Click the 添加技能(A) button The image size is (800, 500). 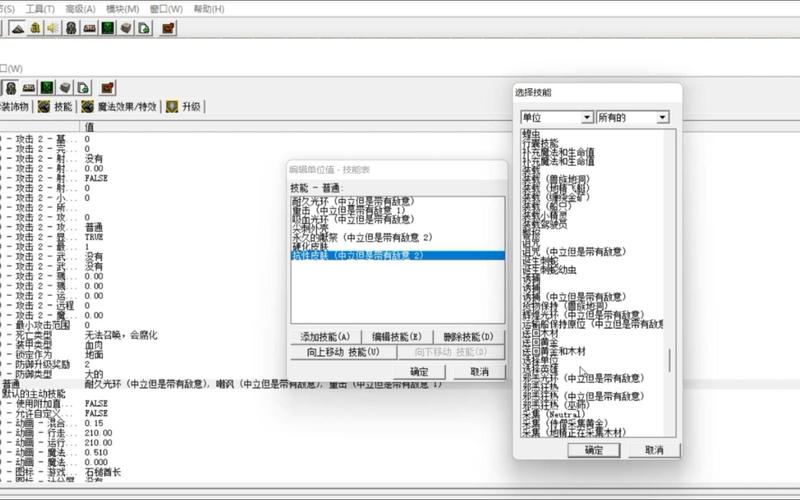coord(325,337)
